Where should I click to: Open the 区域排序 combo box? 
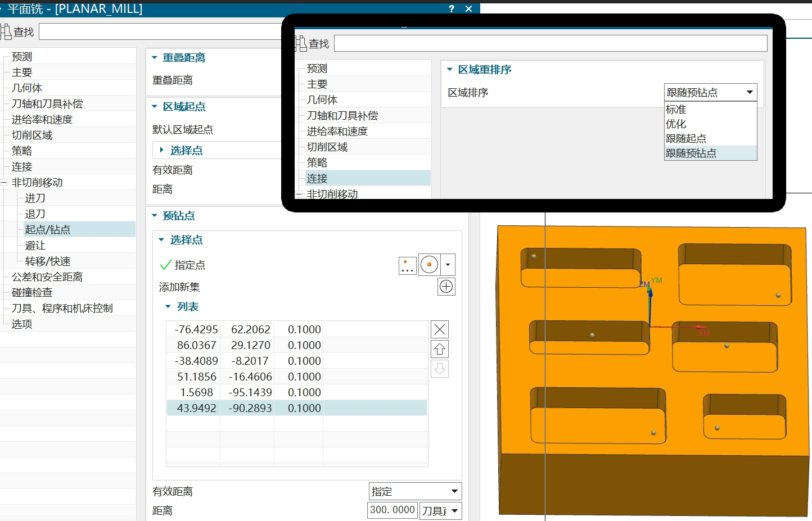(711, 92)
